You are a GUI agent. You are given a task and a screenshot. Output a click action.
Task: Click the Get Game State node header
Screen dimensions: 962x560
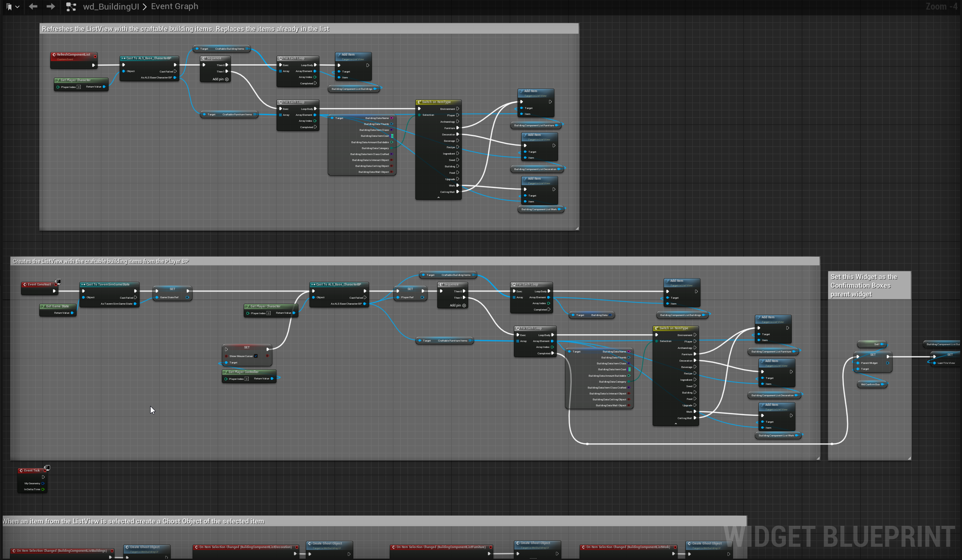[x=58, y=306]
